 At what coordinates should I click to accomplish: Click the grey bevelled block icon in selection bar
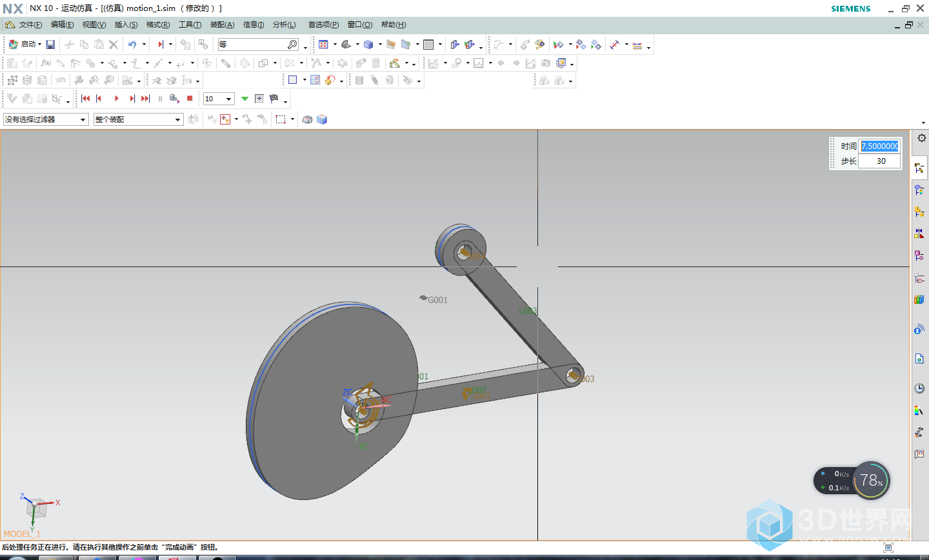(307, 119)
